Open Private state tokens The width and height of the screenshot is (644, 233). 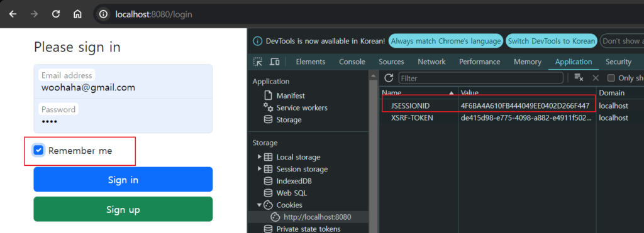coord(303,229)
